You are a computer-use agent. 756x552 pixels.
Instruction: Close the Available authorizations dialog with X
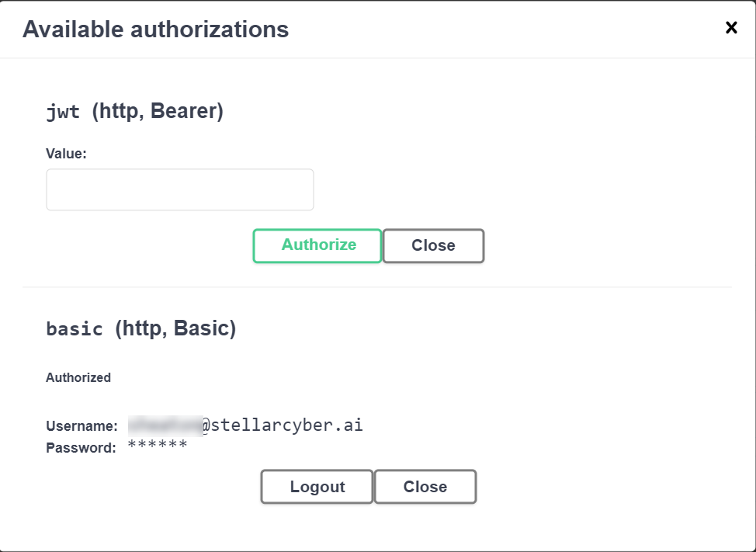pyautogui.click(x=731, y=28)
